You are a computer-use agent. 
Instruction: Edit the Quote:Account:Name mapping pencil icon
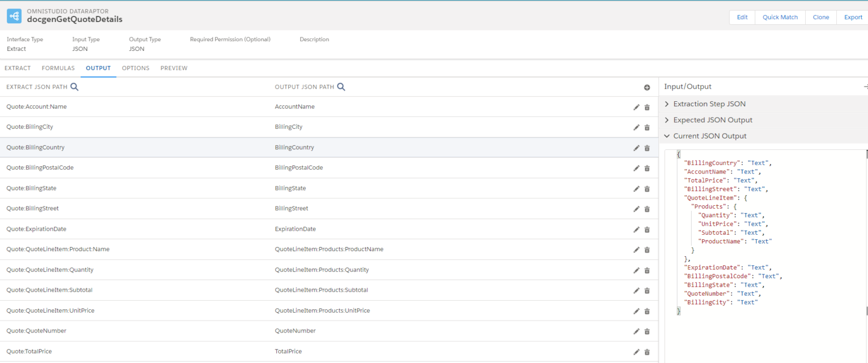tap(636, 107)
